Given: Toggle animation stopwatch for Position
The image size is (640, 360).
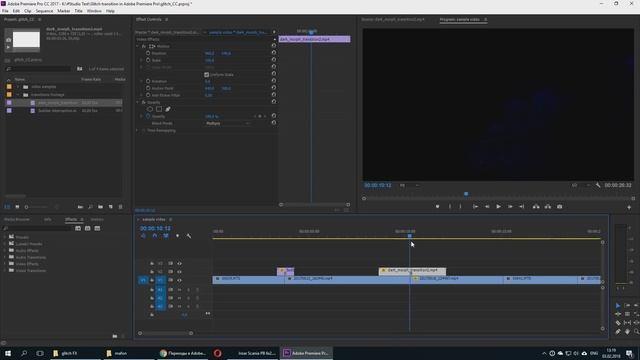Looking at the screenshot, I should [148, 53].
